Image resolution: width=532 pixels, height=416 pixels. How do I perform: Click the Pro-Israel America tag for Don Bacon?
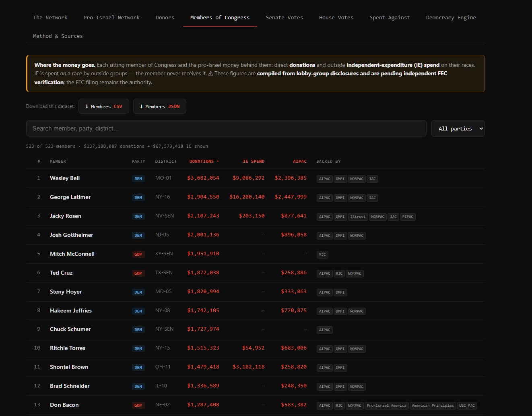387,406
